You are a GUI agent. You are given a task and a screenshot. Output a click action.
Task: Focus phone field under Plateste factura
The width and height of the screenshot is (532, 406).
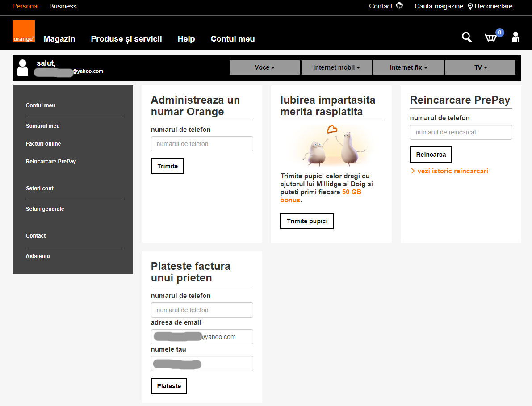202,310
